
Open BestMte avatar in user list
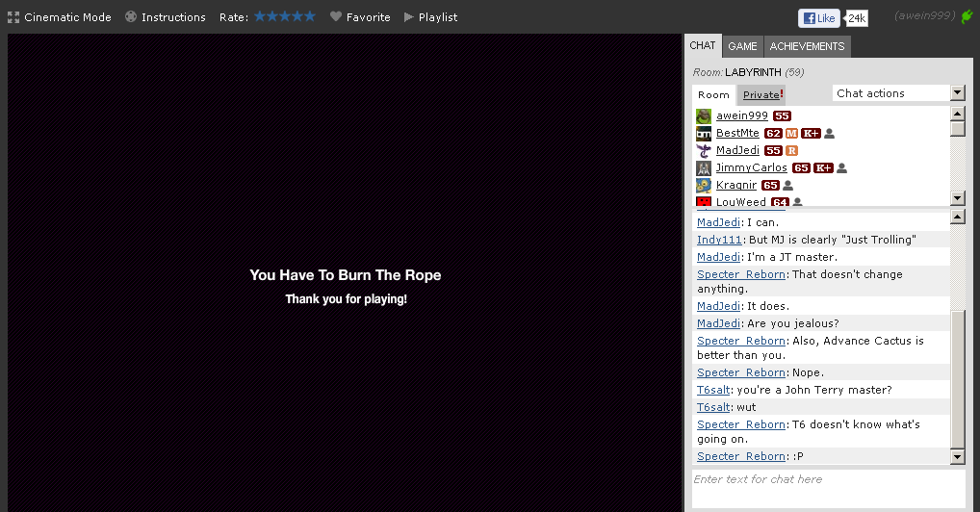click(x=704, y=134)
